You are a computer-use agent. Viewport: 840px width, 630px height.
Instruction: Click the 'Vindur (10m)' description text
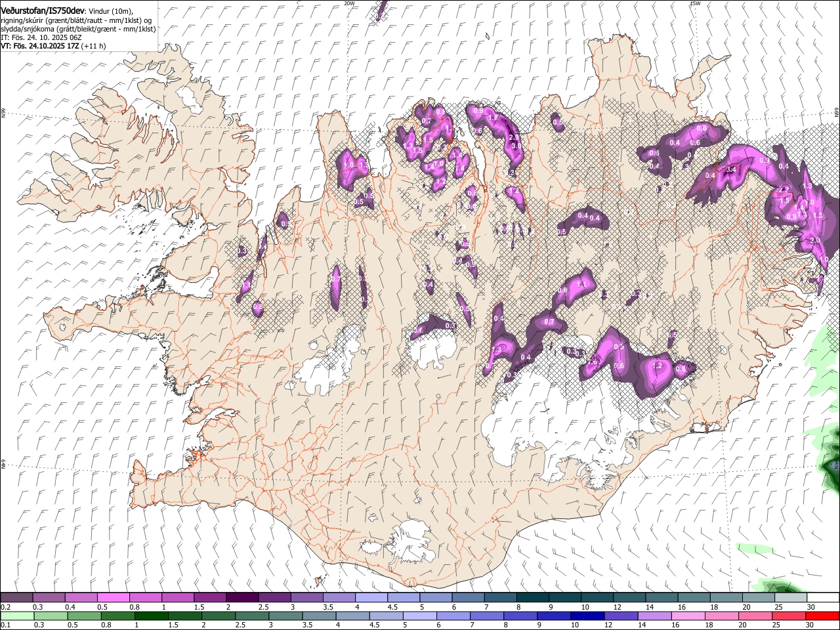pyautogui.click(x=110, y=11)
